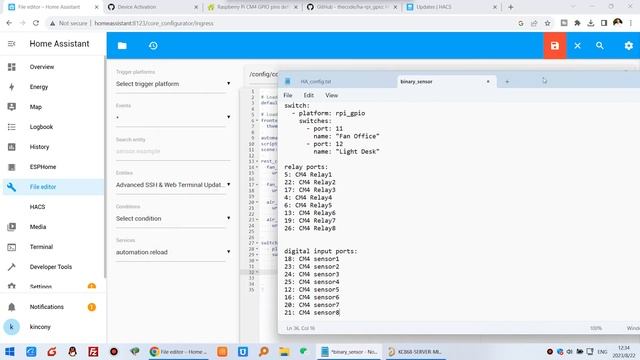This screenshot has width=640, height=360.
Task: Open the Chrome three-dot menu
Action: point(631,23)
